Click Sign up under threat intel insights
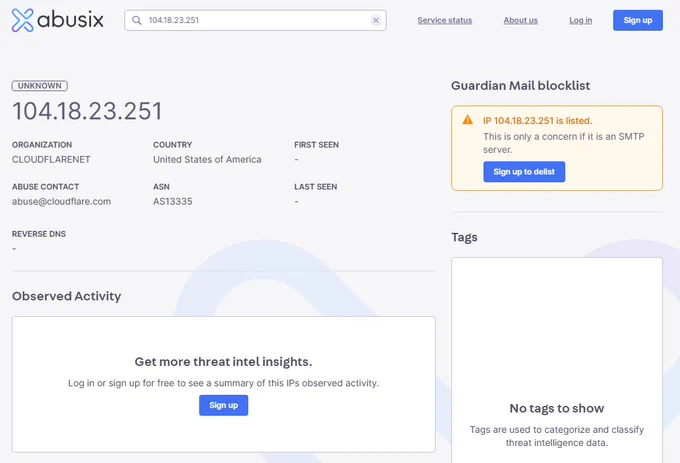The width and height of the screenshot is (680, 463). (x=223, y=405)
